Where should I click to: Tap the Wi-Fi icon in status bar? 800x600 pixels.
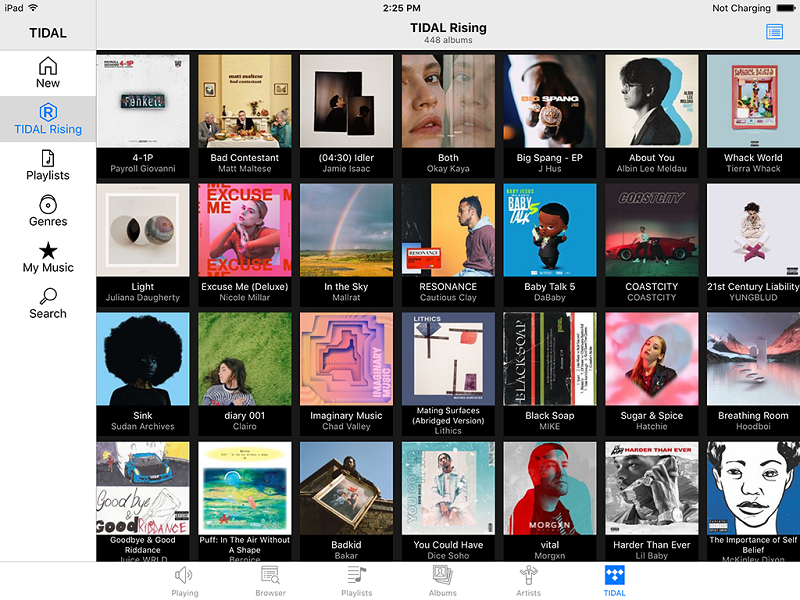pos(33,8)
